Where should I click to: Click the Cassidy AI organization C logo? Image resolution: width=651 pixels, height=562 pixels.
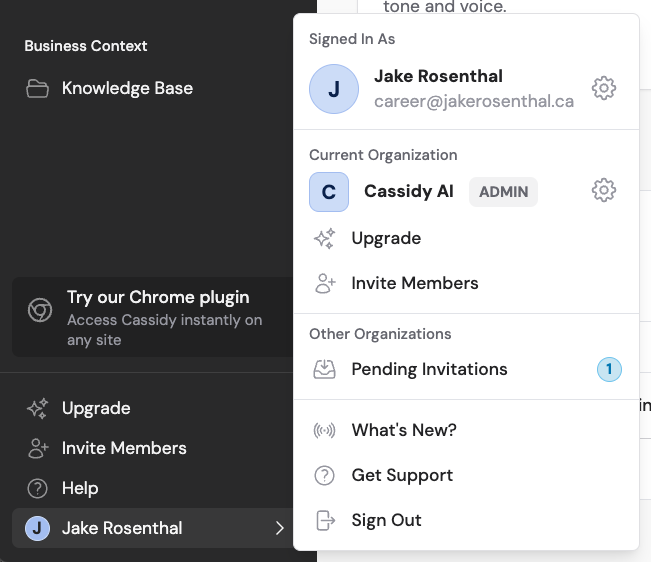(329, 192)
